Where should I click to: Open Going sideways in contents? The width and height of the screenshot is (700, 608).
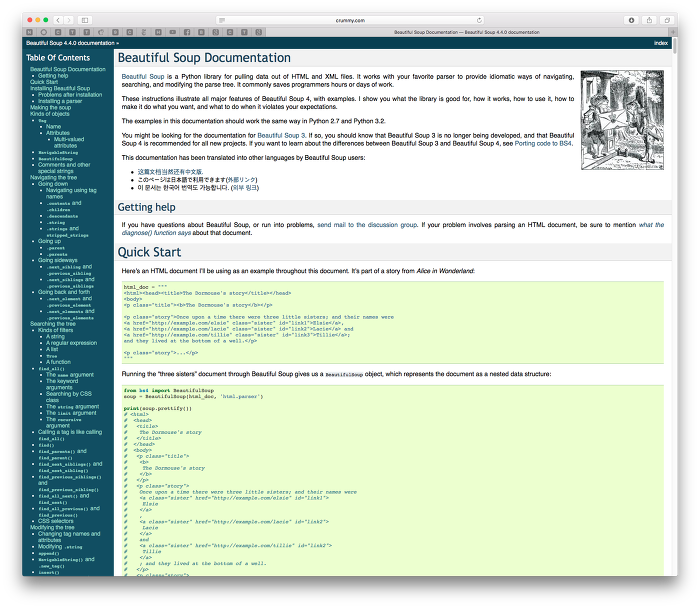[x=58, y=260]
